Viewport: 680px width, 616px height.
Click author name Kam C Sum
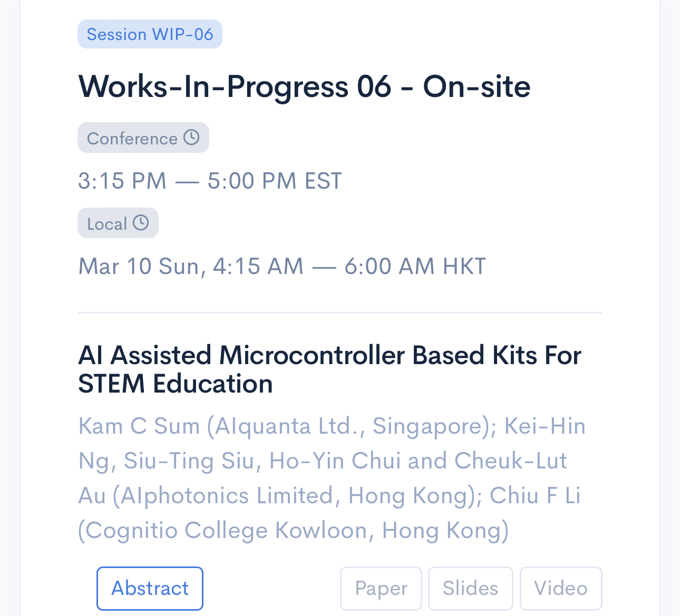[139, 426]
